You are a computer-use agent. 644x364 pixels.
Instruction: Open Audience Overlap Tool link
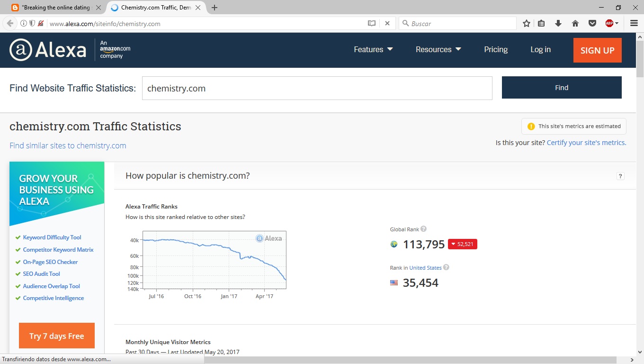click(x=52, y=286)
